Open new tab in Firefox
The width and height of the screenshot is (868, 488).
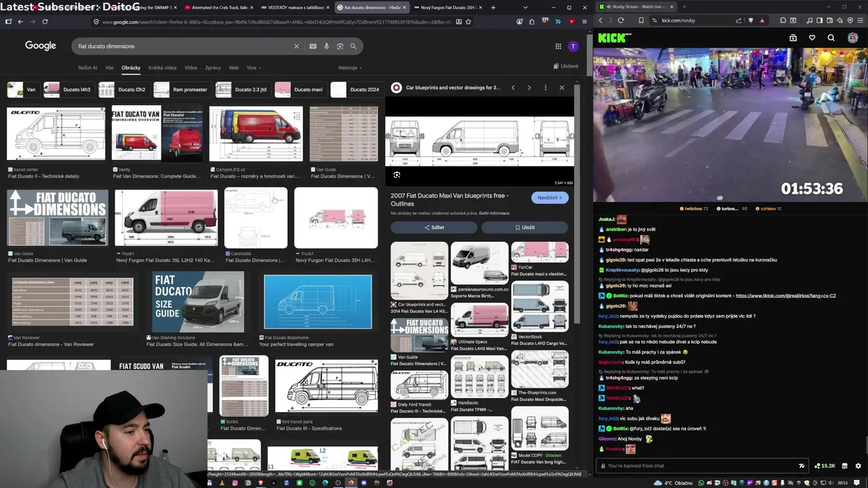click(493, 7)
